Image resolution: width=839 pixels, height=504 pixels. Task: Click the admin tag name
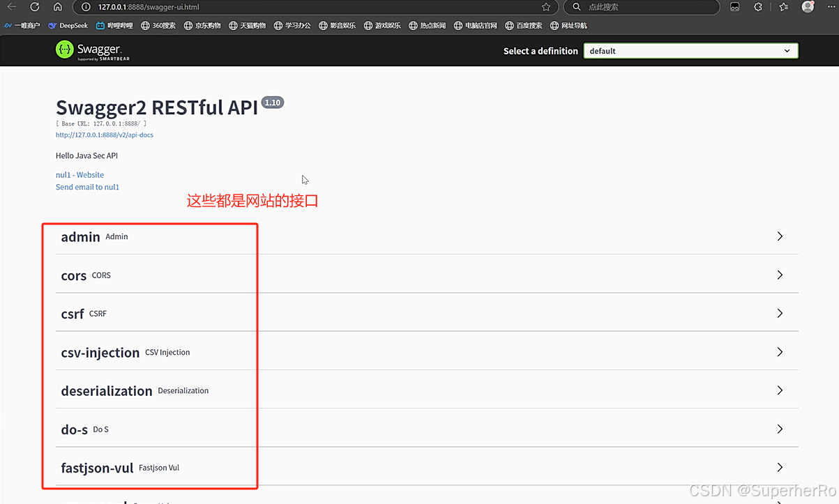pos(81,237)
